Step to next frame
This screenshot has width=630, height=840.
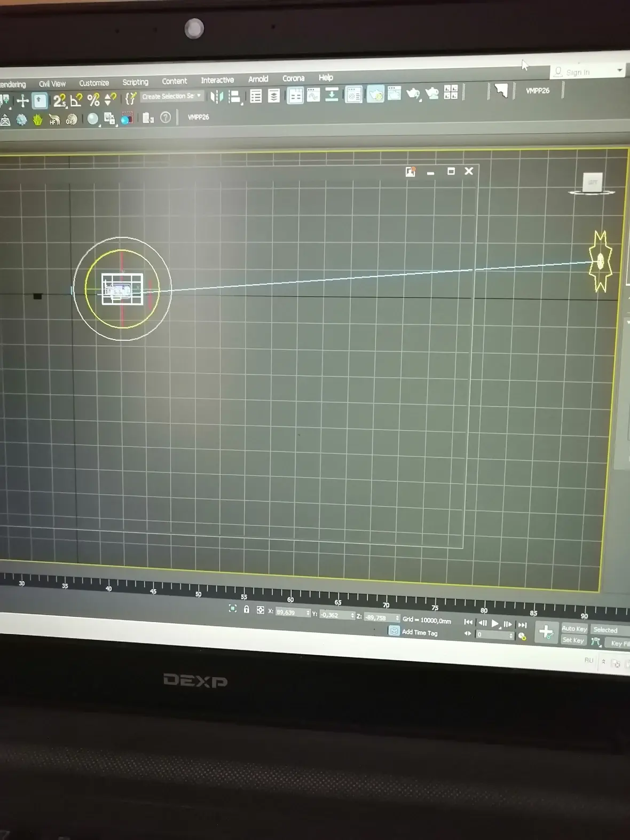pos(508,624)
